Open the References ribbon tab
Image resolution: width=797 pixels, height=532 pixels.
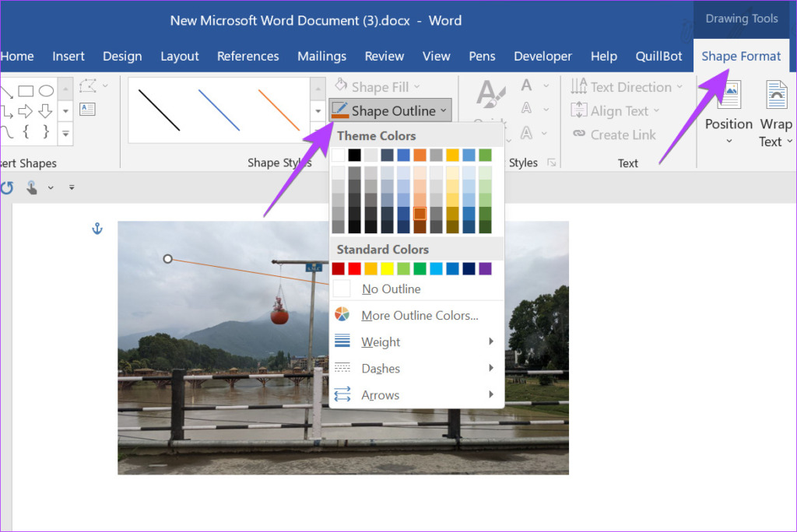click(248, 56)
